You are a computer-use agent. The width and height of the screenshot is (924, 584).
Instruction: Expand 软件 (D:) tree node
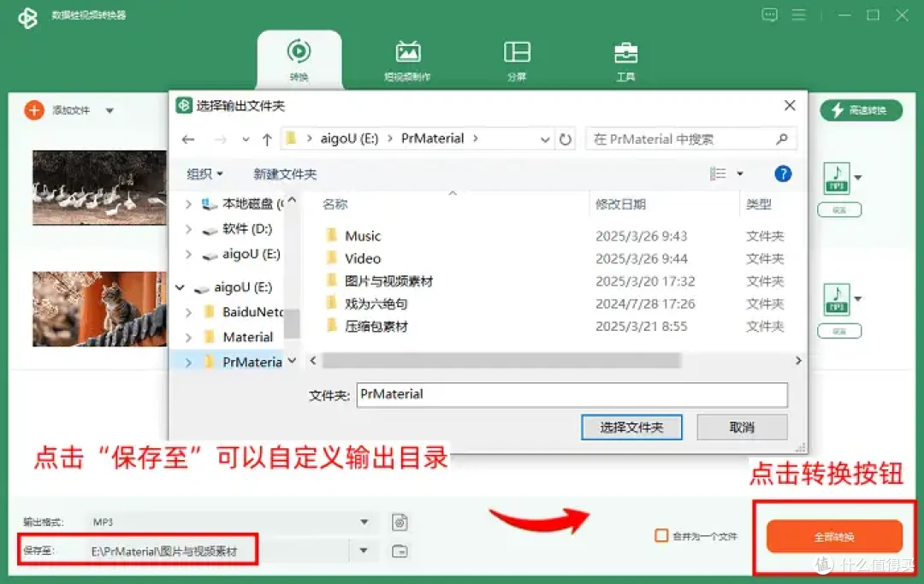pyautogui.click(x=188, y=229)
